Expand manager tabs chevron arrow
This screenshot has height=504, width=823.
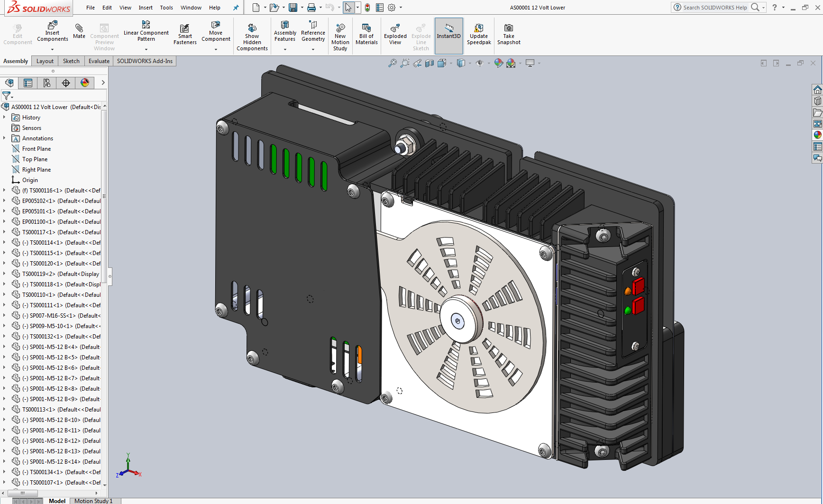pyautogui.click(x=103, y=83)
